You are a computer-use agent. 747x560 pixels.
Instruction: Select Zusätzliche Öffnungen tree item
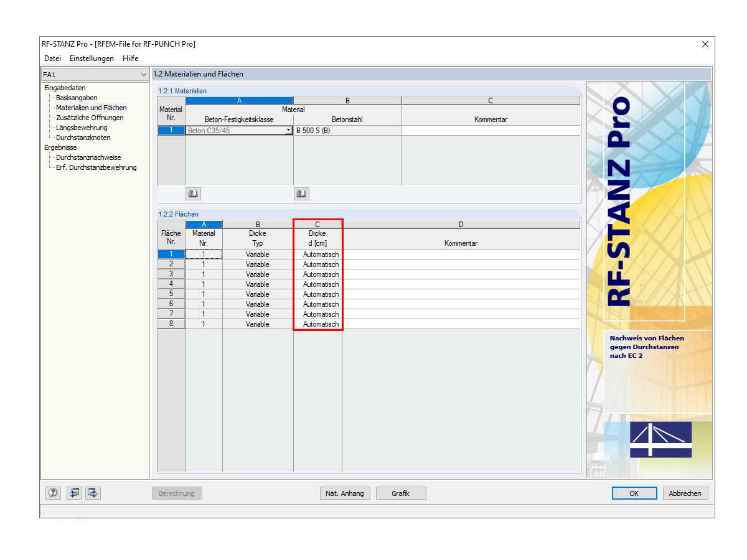coord(90,118)
